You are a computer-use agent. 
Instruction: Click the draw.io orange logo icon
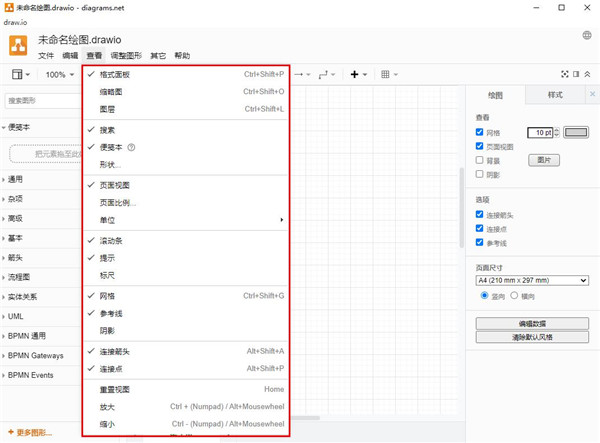tap(18, 46)
